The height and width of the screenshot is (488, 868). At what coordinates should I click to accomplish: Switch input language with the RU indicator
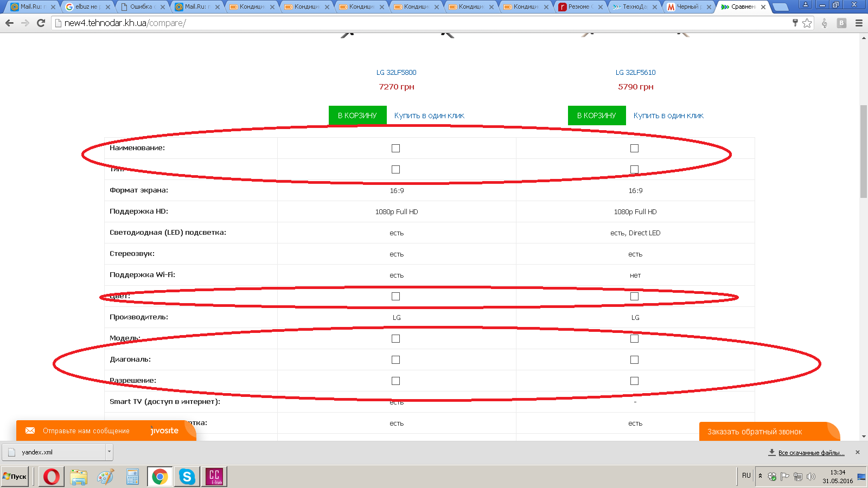click(746, 476)
